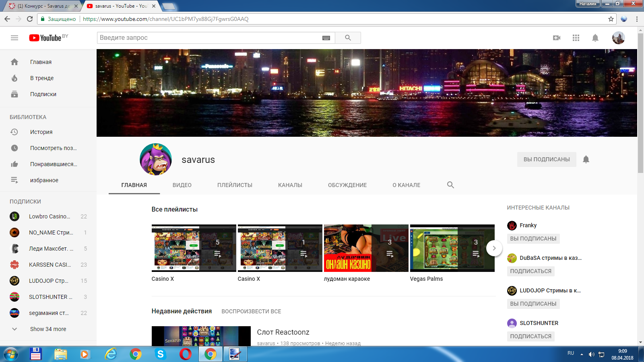
Task: Show next playlists with arrow button
Action: tap(494, 248)
